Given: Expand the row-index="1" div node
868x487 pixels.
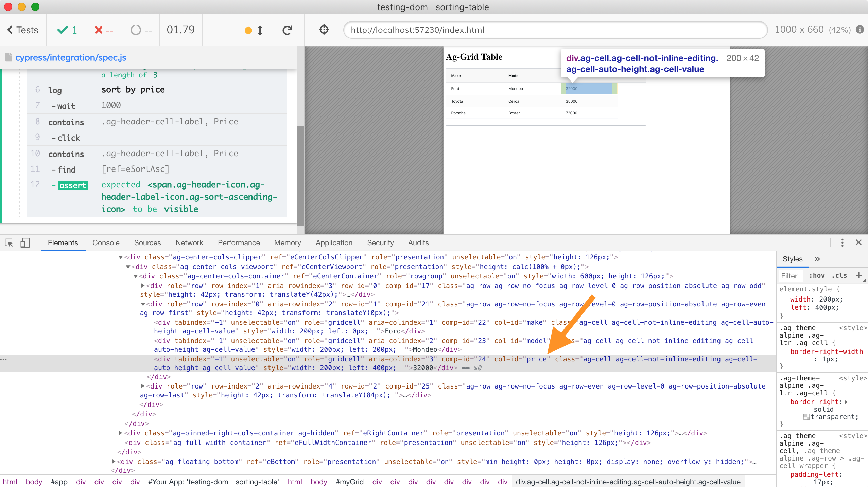Looking at the screenshot, I should point(143,286).
